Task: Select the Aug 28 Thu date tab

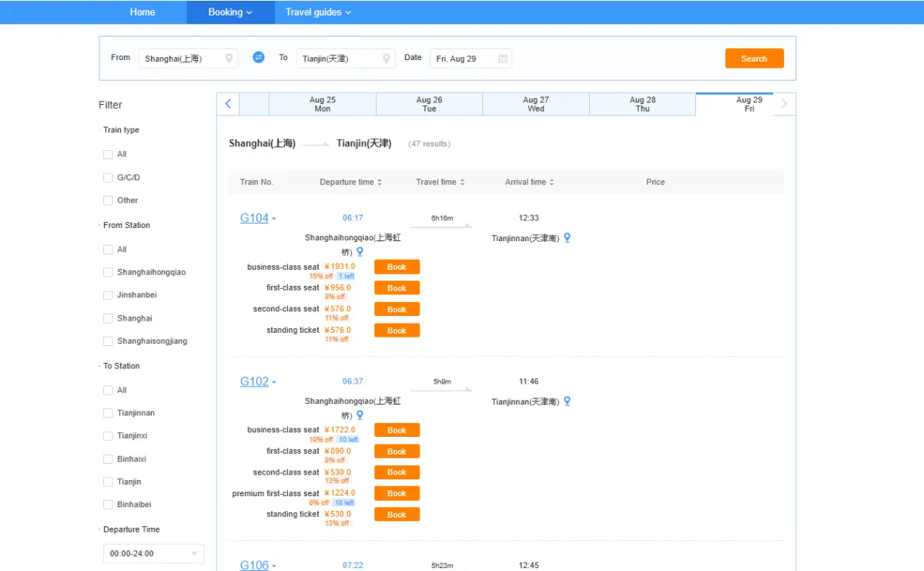Action: point(642,104)
